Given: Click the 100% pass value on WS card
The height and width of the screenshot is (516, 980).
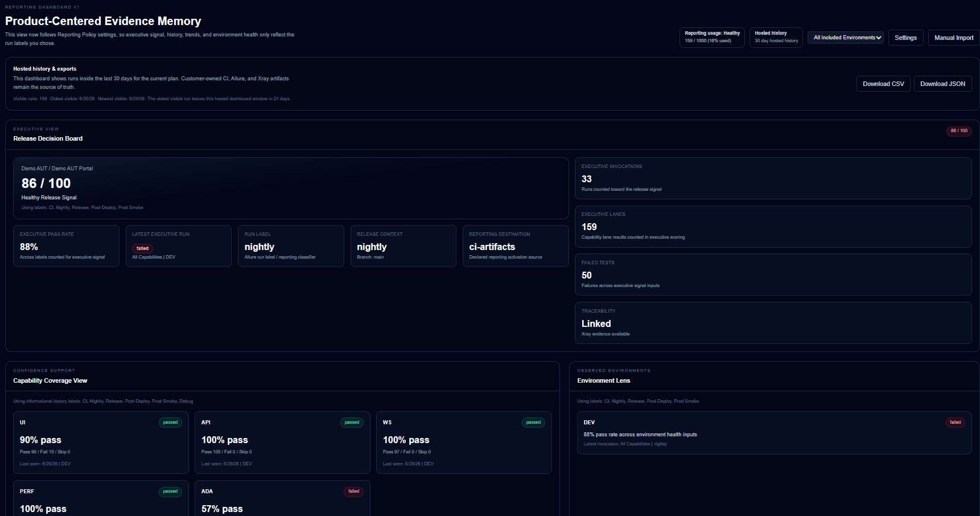Looking at the screenshot, I should 406,440.
